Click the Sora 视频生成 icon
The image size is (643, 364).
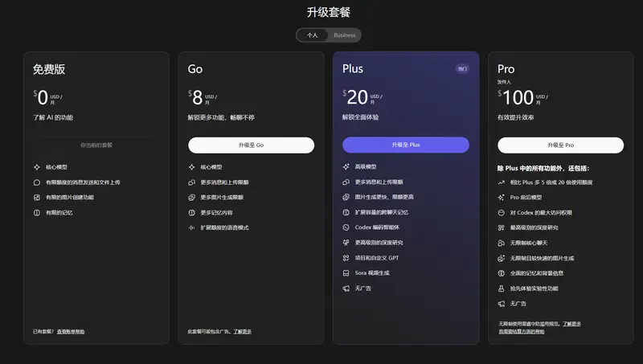pos(346,273)
